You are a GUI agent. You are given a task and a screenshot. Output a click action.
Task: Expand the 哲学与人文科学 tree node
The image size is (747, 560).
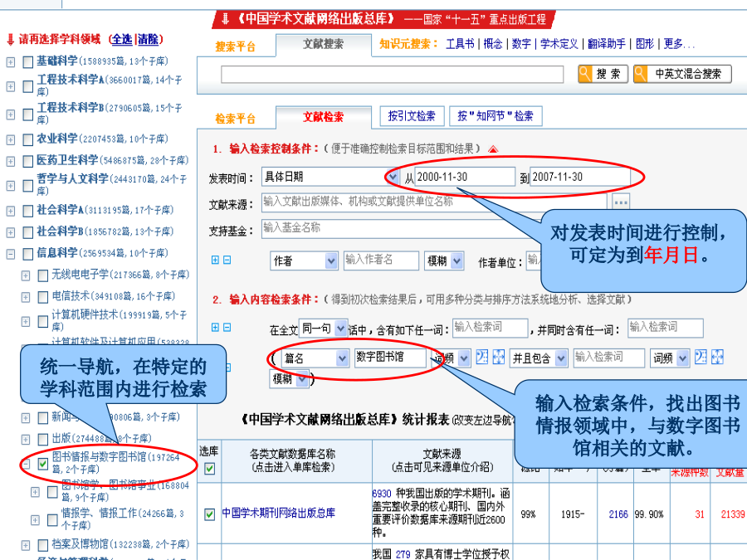point(11,186)
